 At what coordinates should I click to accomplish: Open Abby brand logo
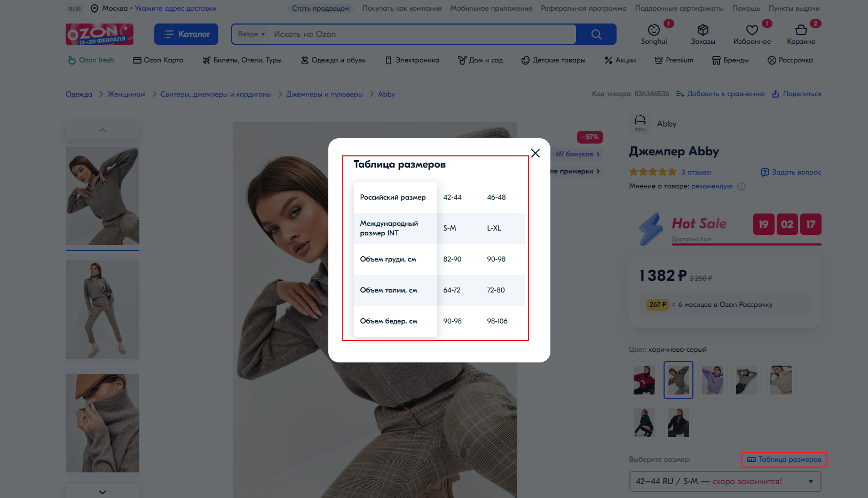point(640,124)
